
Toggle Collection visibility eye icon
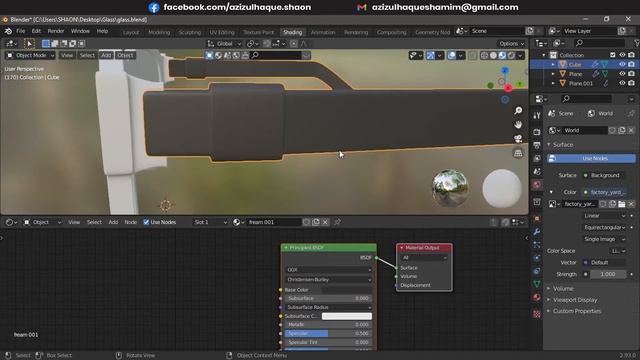(622, 55)
